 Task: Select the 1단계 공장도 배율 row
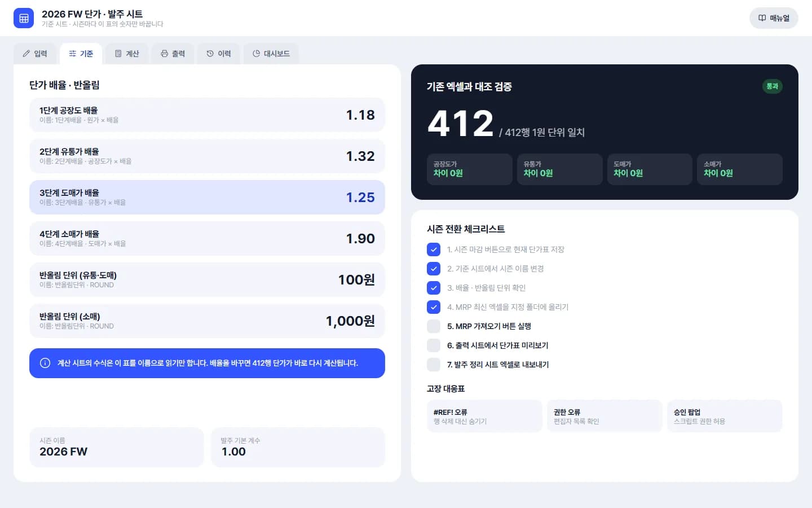tap(207, 115)
